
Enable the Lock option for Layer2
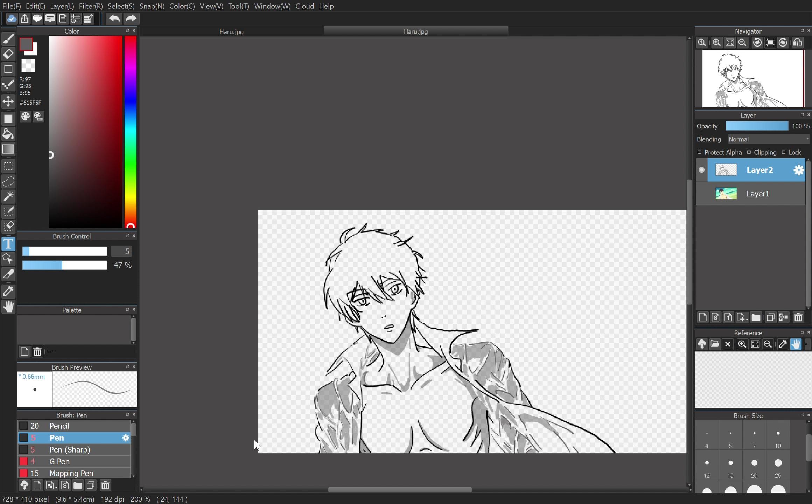tap(784, 152)
